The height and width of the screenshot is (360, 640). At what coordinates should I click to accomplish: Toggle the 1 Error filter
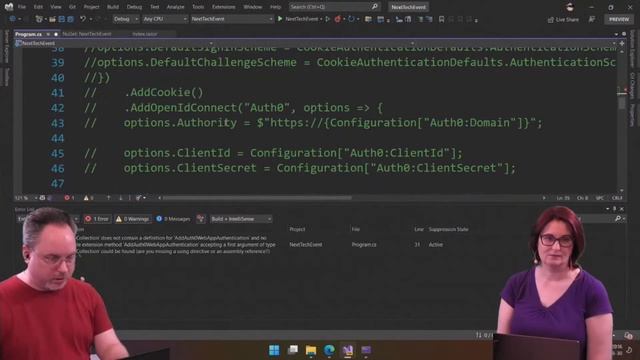click(x=97, y=219)
